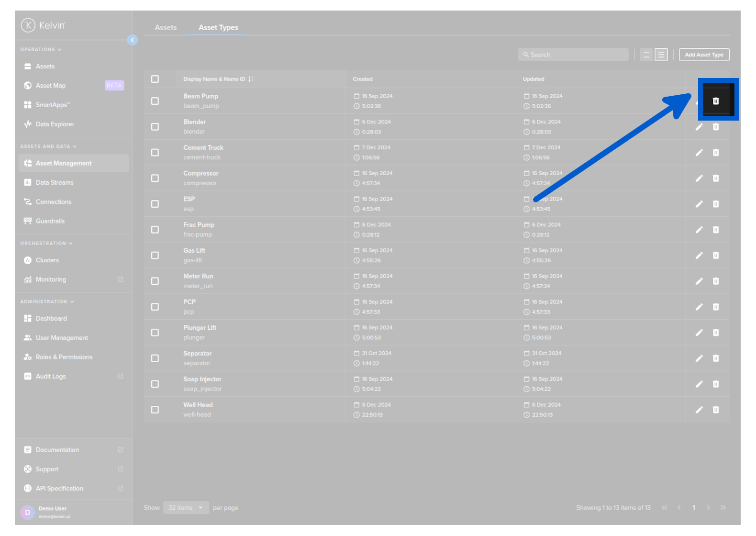Click trash icon for Compressor row
756x536 pixels.
point(715,178)
